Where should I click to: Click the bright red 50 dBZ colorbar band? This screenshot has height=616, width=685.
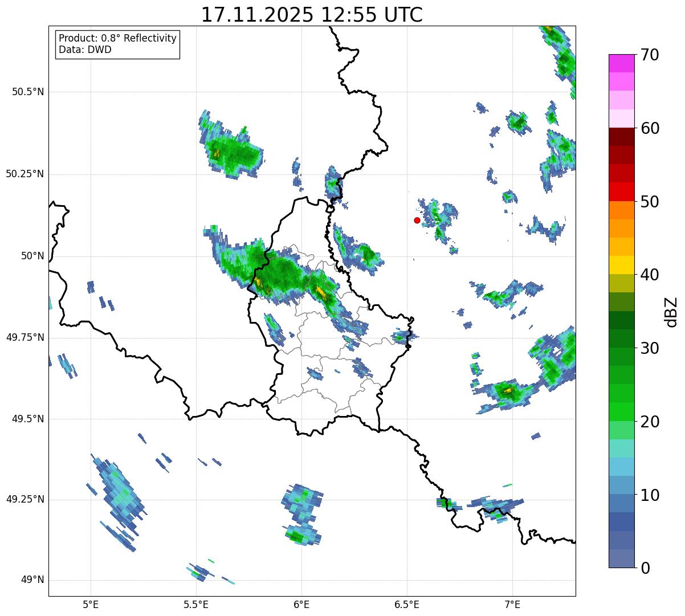[621, 191]
